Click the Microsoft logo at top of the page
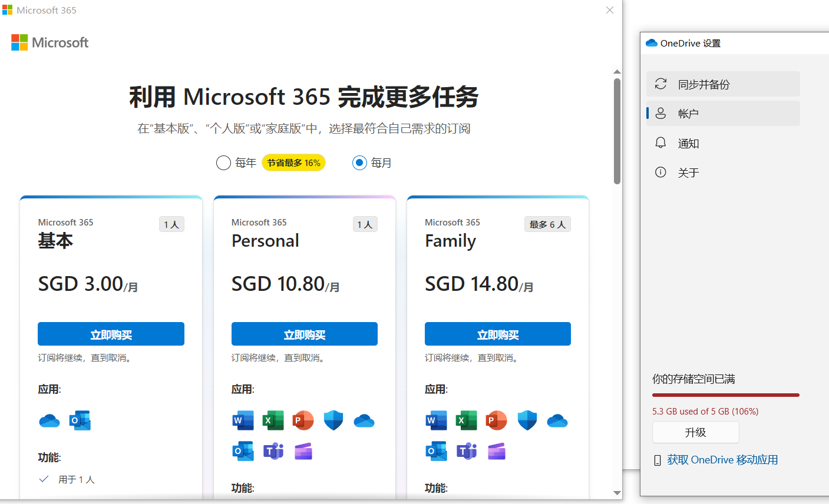 tap(50, 42)
